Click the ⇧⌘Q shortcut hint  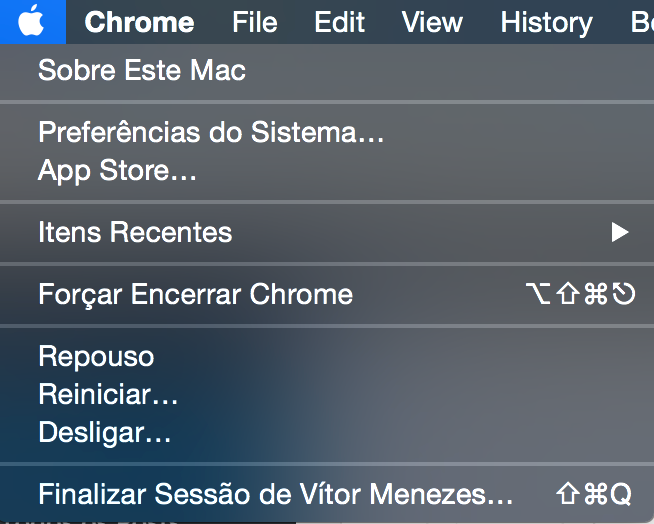click(x=594, y=494)
